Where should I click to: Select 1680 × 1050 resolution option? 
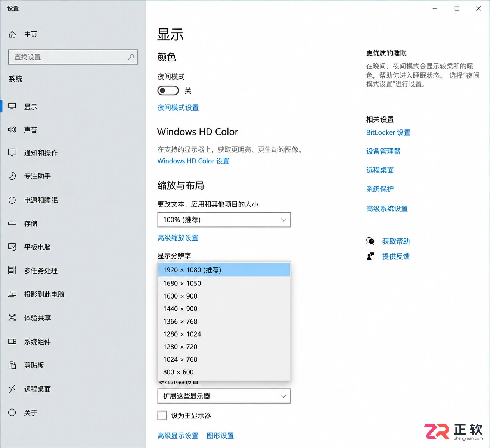coord(224,283)
